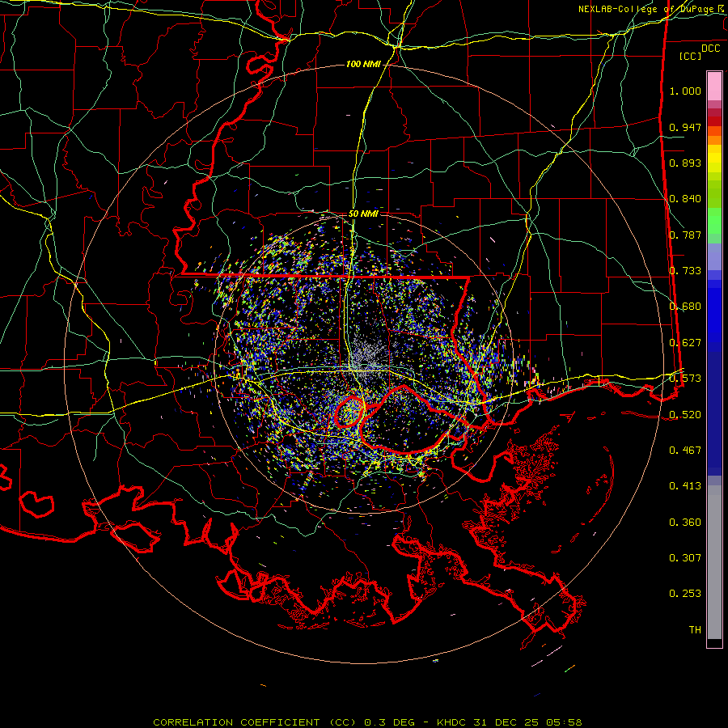
Task: Select the red swatch in the color bar
Action: [714, 121]
